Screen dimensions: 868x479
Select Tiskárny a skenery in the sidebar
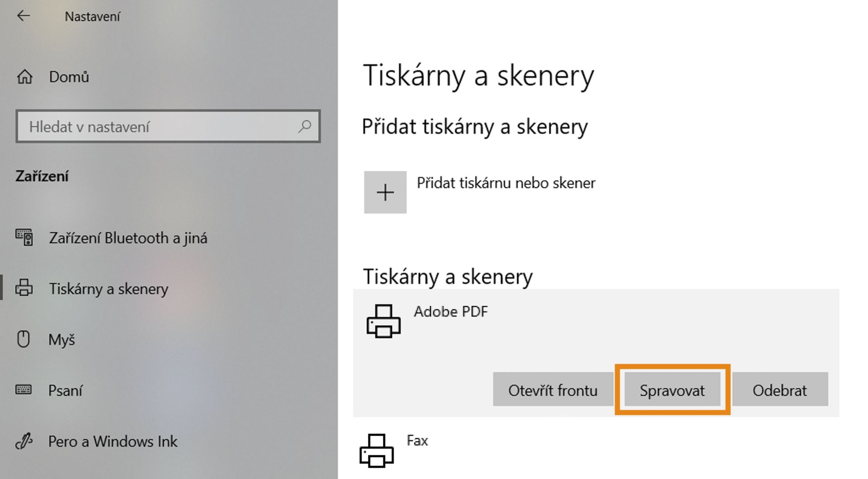[109, 288]
